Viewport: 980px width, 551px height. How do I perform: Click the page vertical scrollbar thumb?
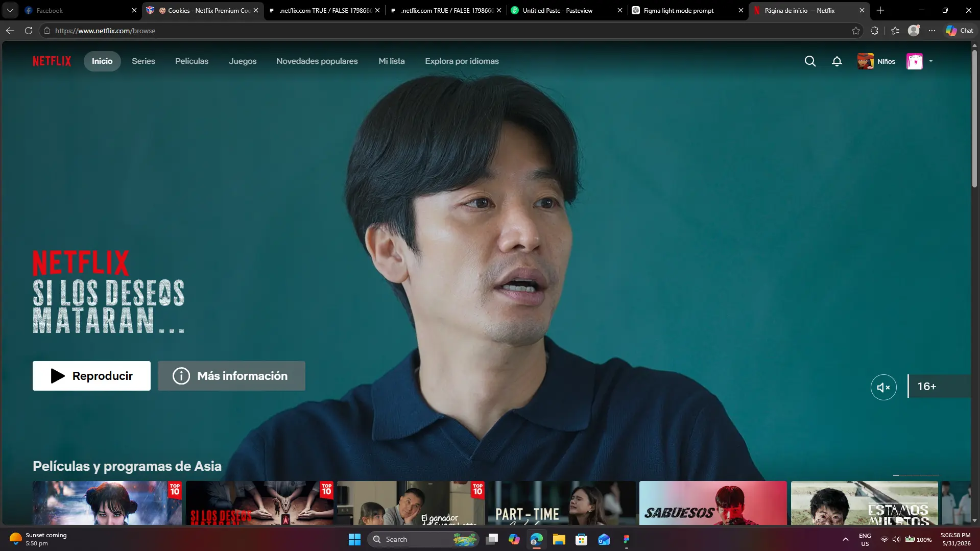[974, 118]
